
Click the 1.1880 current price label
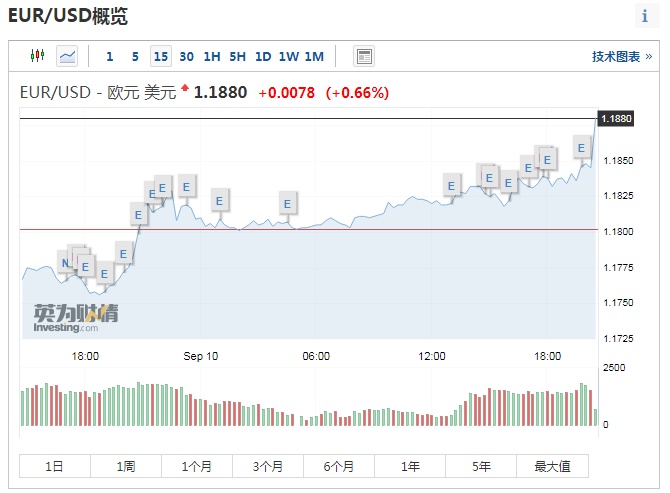point(617,118)
